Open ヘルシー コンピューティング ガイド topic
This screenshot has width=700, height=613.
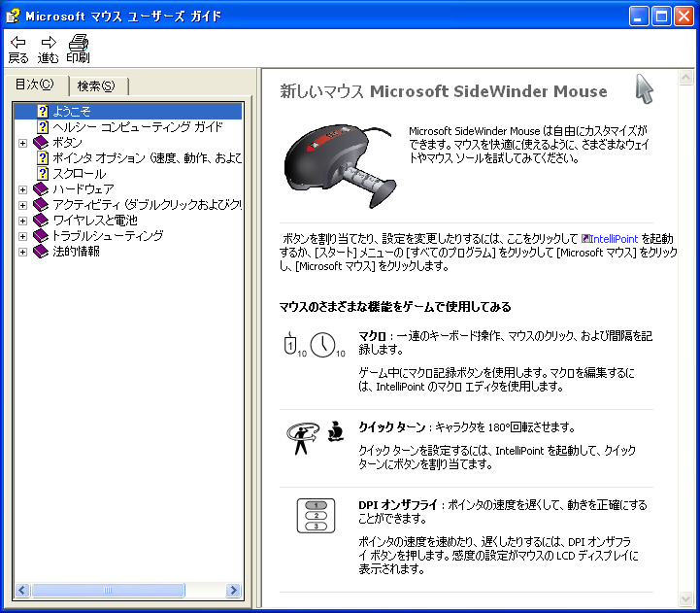tap(138, 126)
